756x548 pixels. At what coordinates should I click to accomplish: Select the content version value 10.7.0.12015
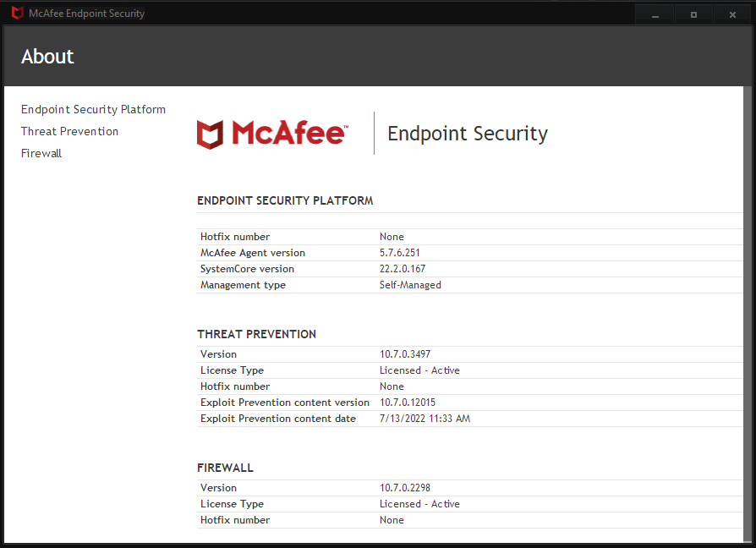[408, 403]
